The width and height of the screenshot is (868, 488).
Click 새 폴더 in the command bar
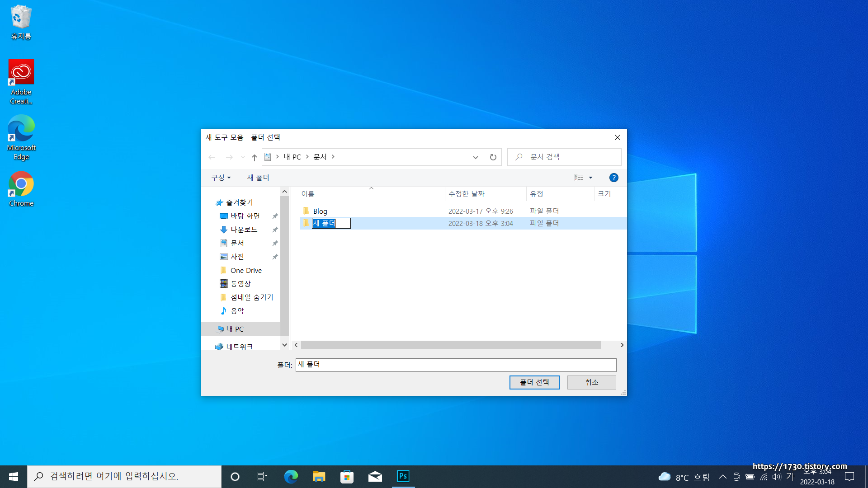click(258, 178)
